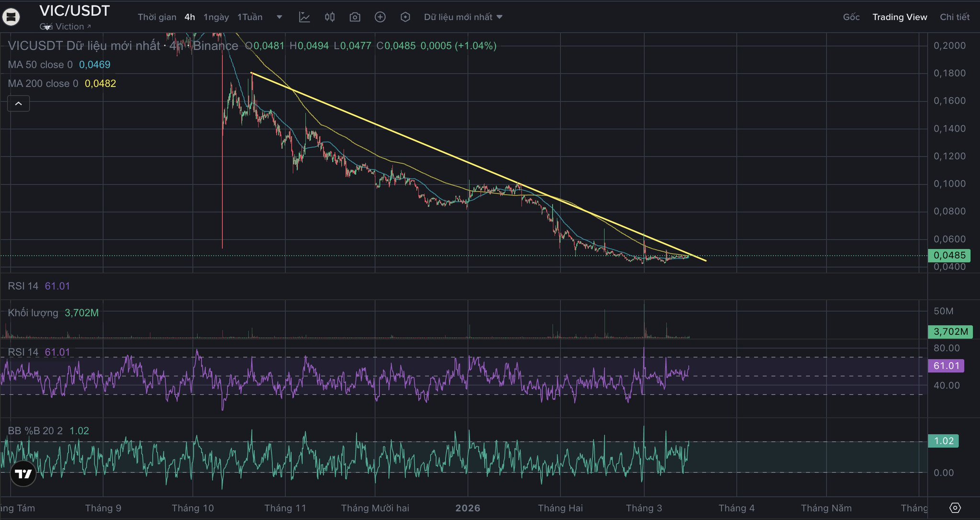
Task: Open time axis settings gear icon
Action: tap(955, 508)
